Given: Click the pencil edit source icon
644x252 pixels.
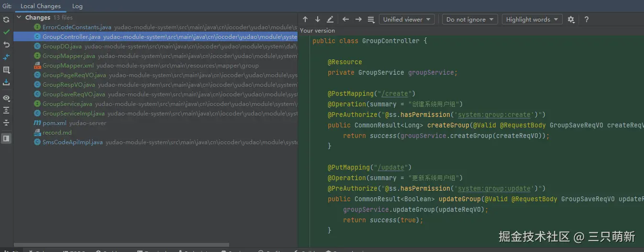Looking at the screenshot, I should [330, 20].
